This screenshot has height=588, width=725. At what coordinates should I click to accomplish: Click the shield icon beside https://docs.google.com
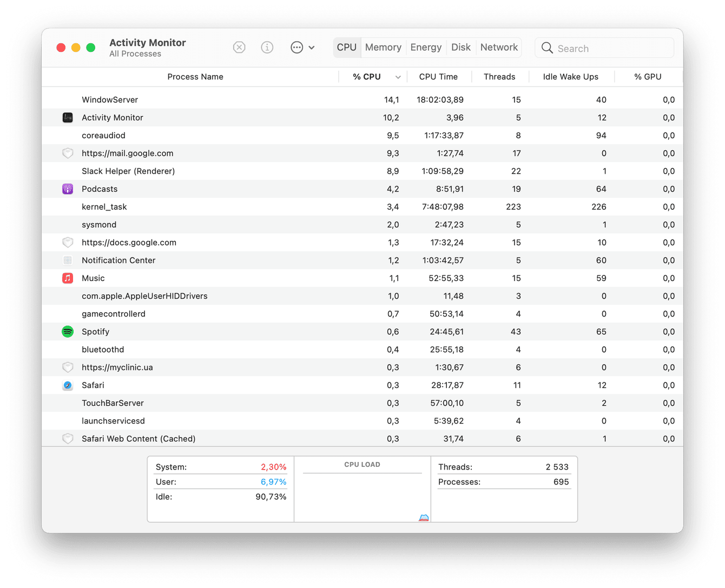68,242
